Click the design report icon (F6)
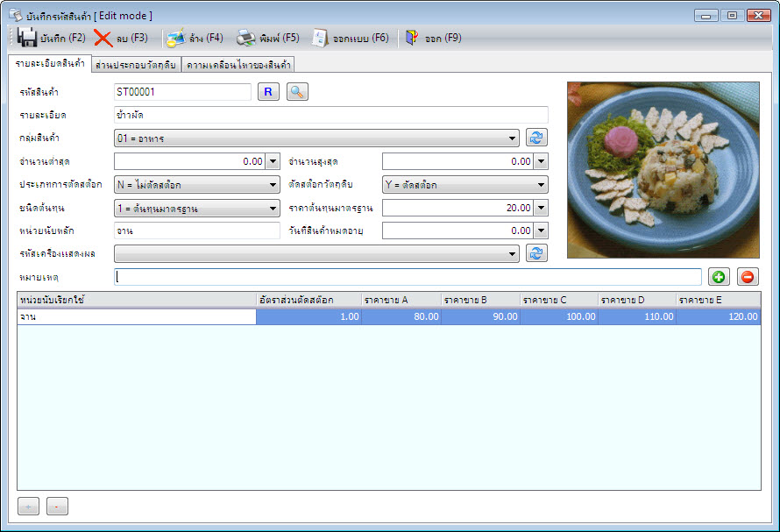This screenshot has width=780, height=532. 320,39
